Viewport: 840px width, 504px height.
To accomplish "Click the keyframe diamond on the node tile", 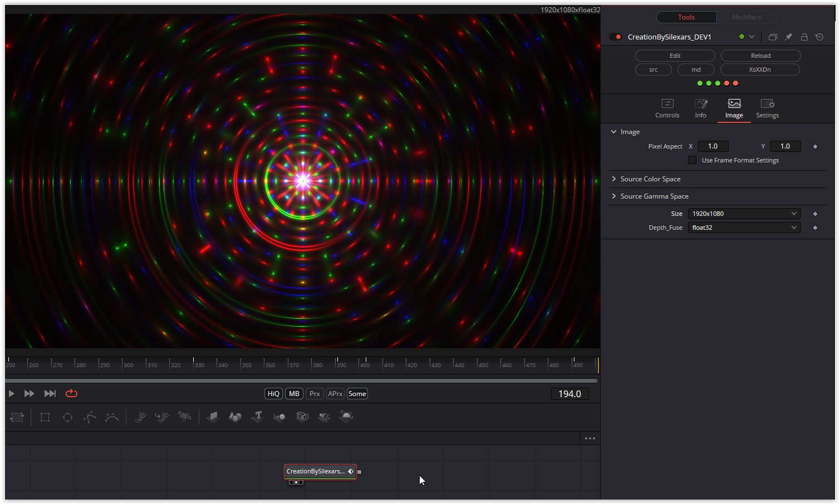I will (x=351, y=471).
